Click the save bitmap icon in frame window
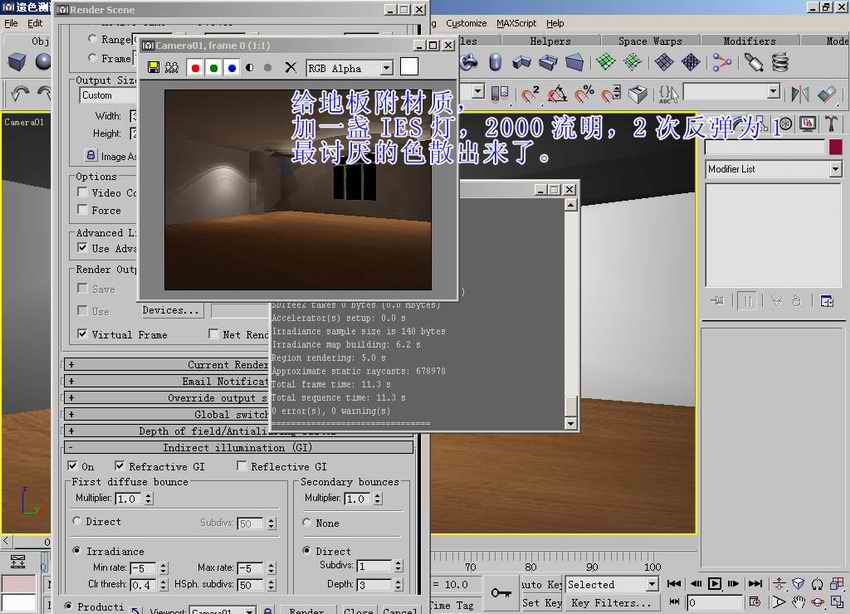Image resolution: width=850 pixels, height=614 pixels. [x=153, y=68]
